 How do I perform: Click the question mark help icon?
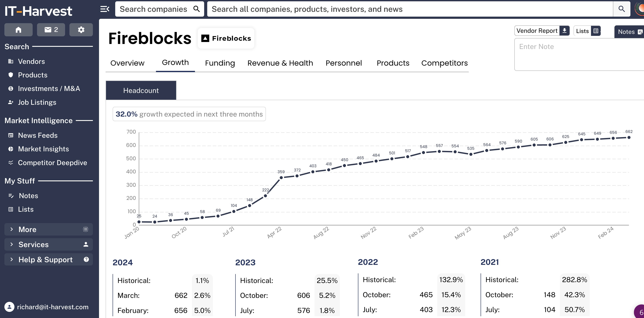coord(86,259)
